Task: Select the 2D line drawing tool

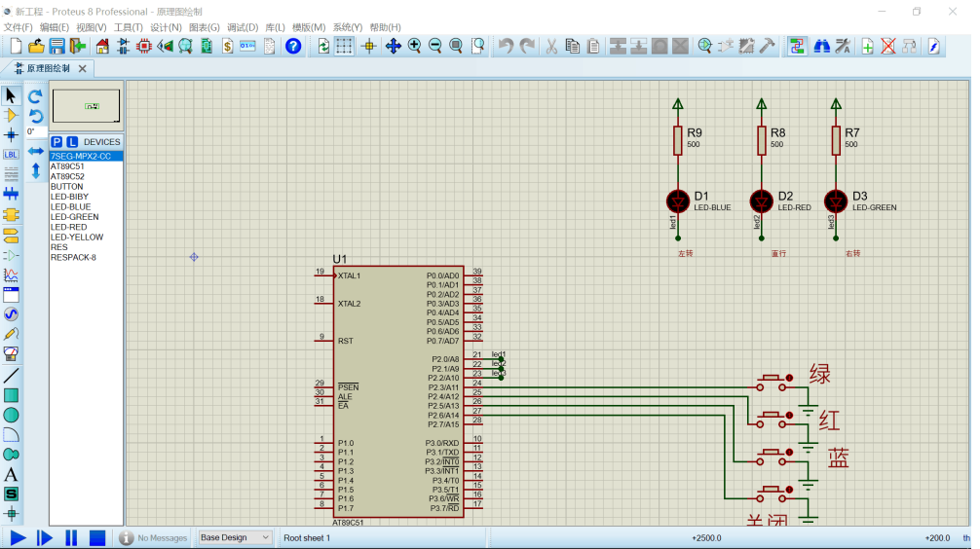Action: 11,376
